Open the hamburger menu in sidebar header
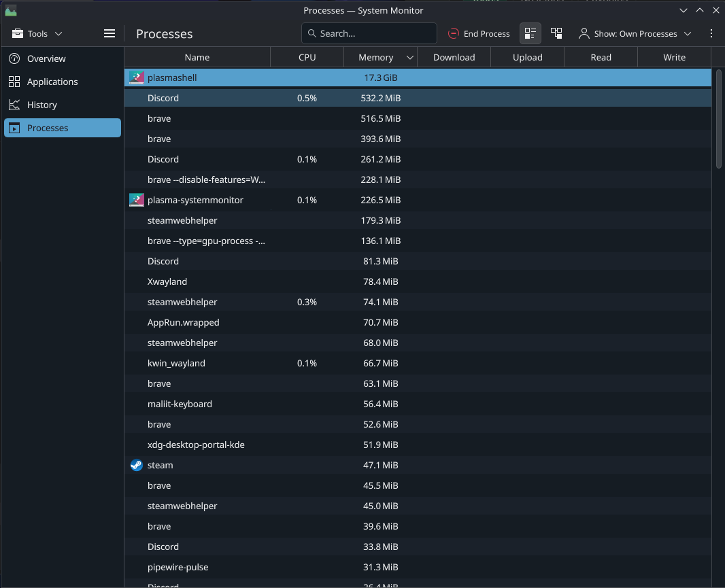The height and width of the screenshot is (588, 725). click(109, 33)
